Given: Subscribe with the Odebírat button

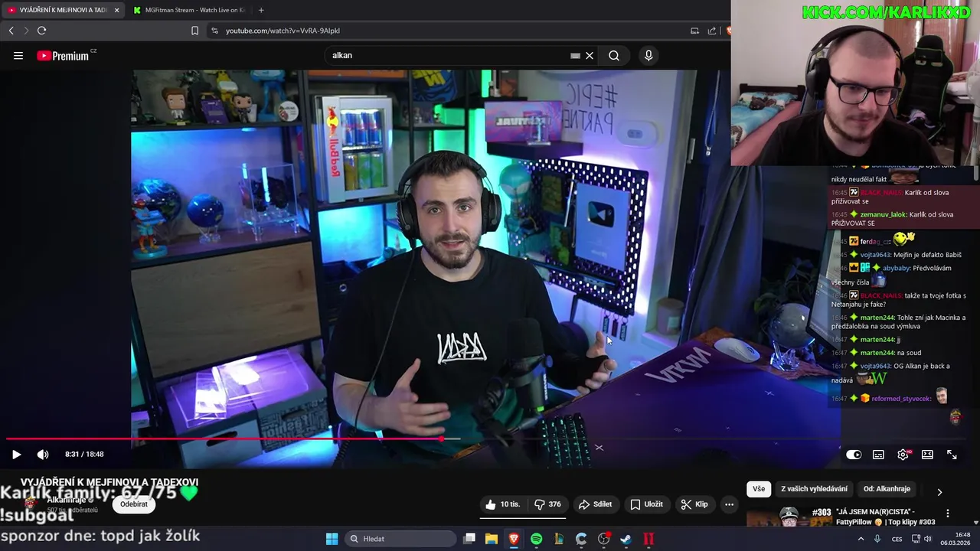Looking at the screenshot, I should (134, 504).
